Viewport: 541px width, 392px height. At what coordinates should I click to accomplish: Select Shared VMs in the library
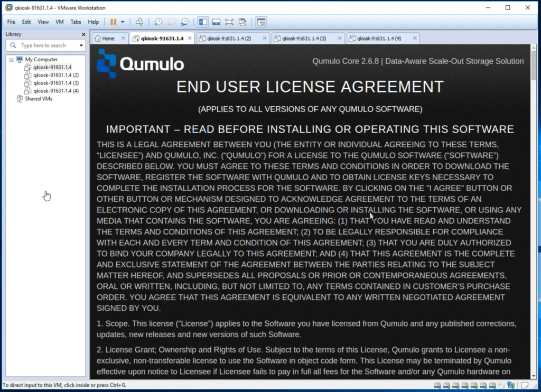tap(39, 99)
